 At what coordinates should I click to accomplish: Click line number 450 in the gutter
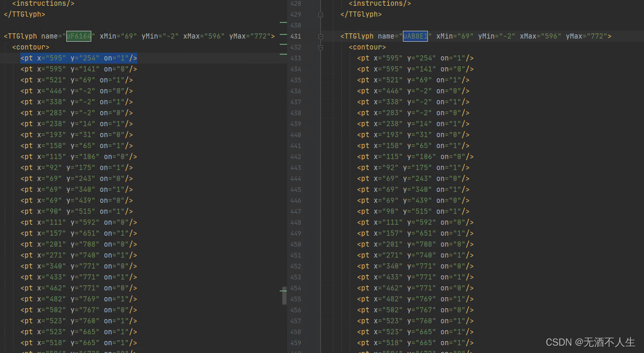[295, 244]
